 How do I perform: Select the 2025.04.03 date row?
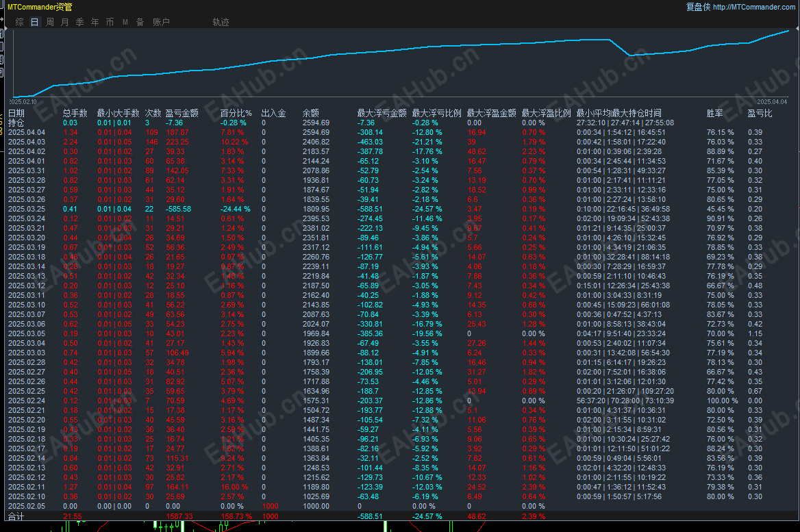(27, 142)
